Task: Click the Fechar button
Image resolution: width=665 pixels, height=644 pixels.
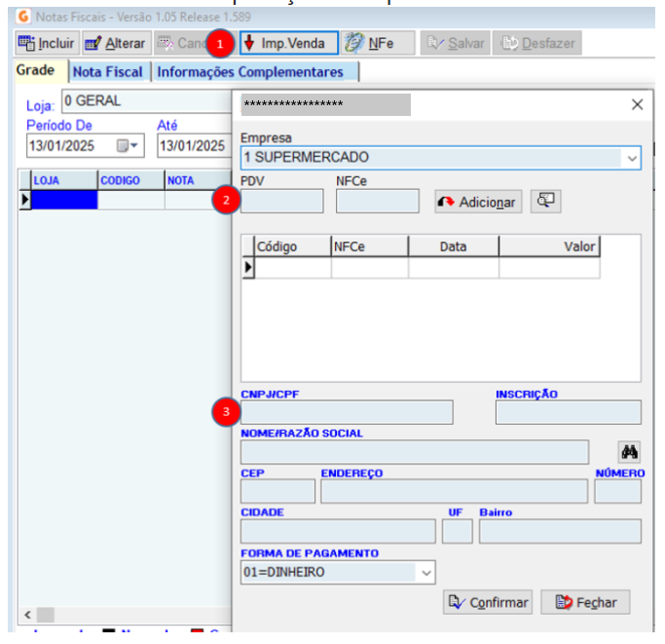Action: (585, 602)
